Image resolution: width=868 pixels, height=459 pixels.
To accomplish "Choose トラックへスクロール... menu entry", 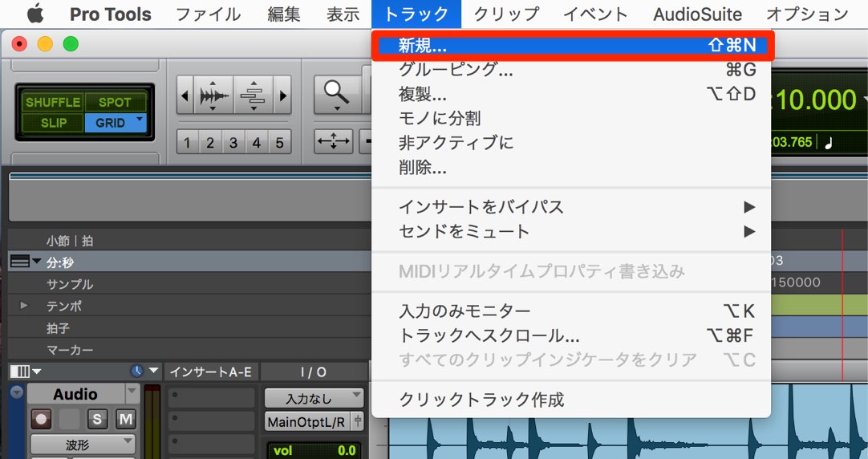I will pyautogui.click(x=571, y=335).
